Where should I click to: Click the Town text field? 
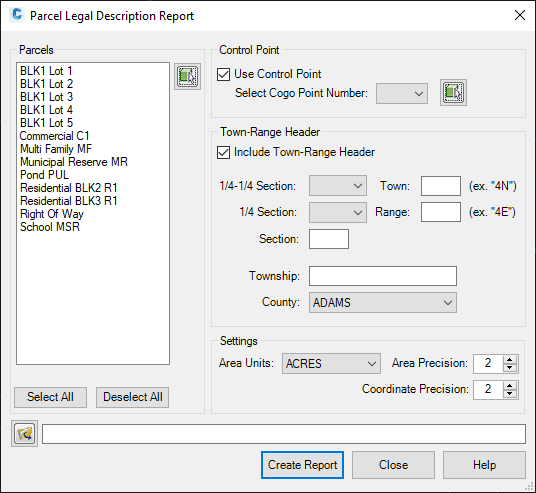click(441, 186)
